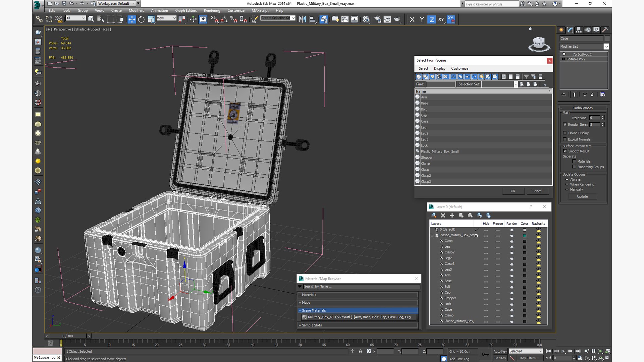This screenshot has height=362, width=644.
Task: Open Display menu in Select From Scene
Action: (439, 68)
